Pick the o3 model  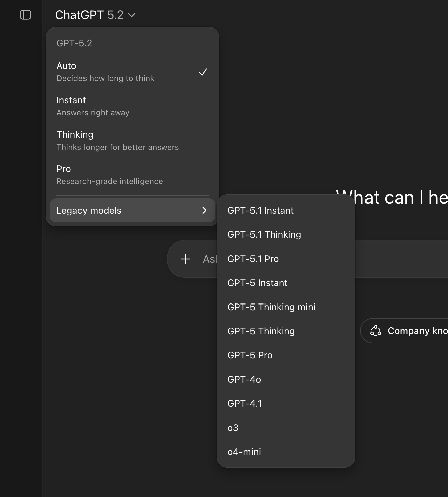[x=233, y=428]
